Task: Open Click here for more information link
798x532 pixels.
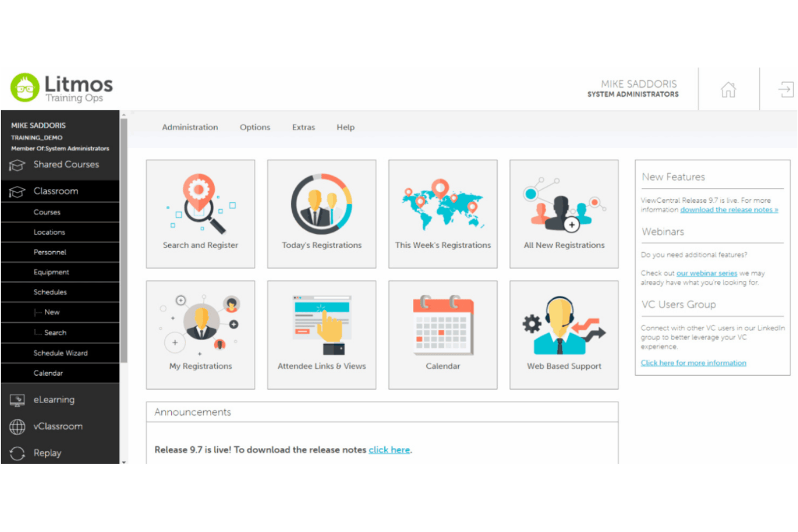Action: click(x=693, y=363)
